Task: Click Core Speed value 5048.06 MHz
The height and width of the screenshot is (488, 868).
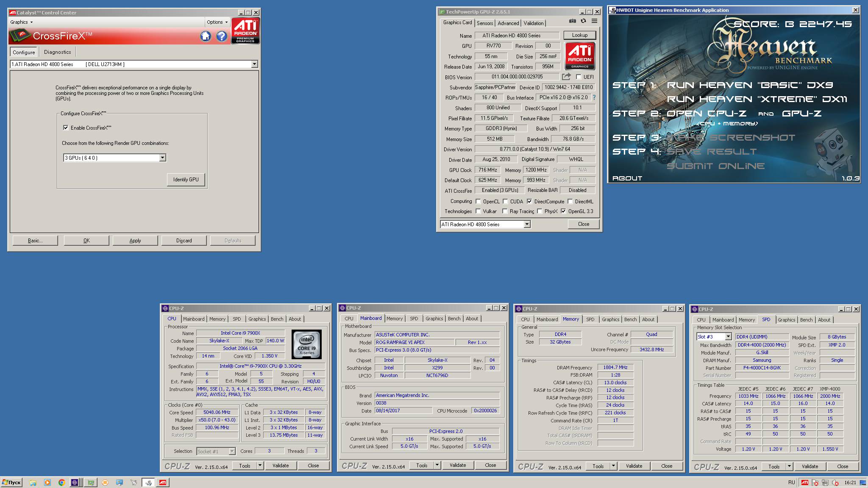Action: [x=217, y=412]
